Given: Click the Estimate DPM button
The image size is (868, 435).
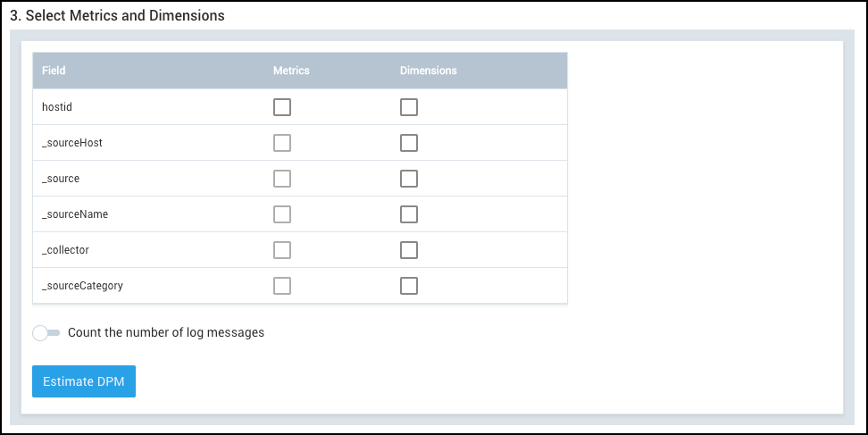Looking at the screenshot, I should tap(84, 381).
